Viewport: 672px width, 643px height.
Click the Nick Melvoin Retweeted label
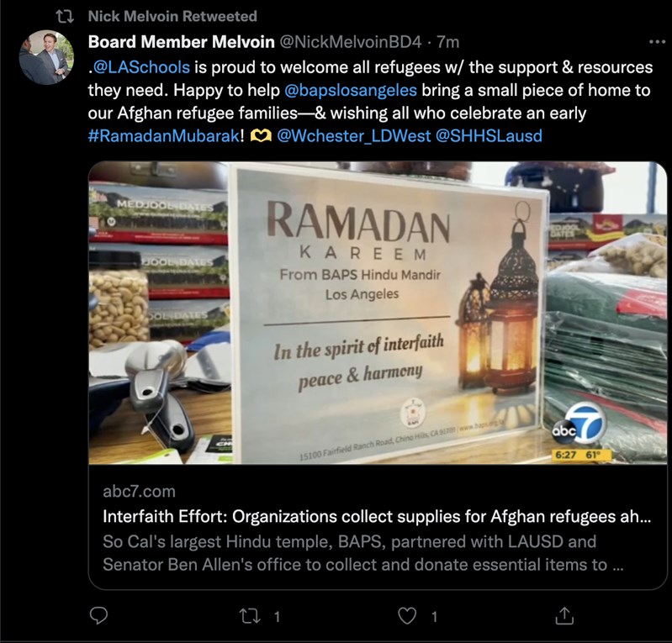coord(172,16)
